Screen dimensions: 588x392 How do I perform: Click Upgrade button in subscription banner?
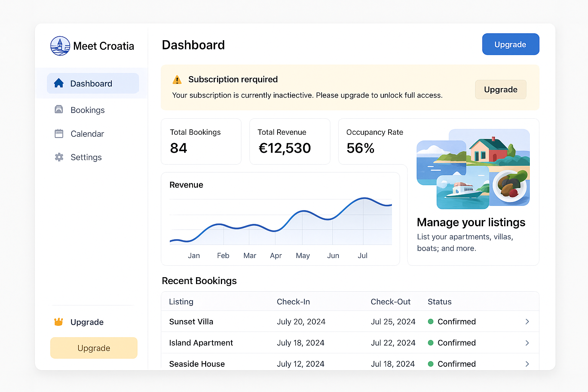coord(500,90)
